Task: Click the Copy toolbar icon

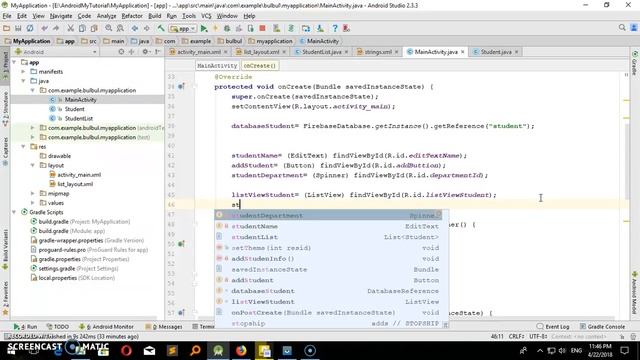Action: (82, 28)
